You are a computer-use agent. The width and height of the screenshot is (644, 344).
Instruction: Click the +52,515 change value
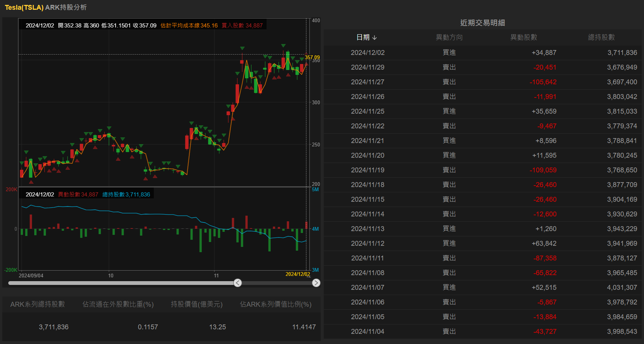coord(544,288)
